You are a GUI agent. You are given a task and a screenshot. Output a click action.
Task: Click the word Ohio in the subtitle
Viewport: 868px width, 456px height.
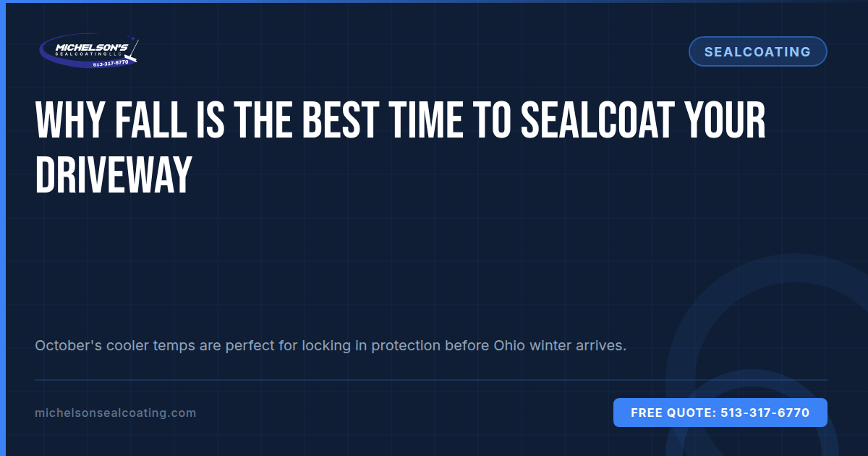click(509, 345)
